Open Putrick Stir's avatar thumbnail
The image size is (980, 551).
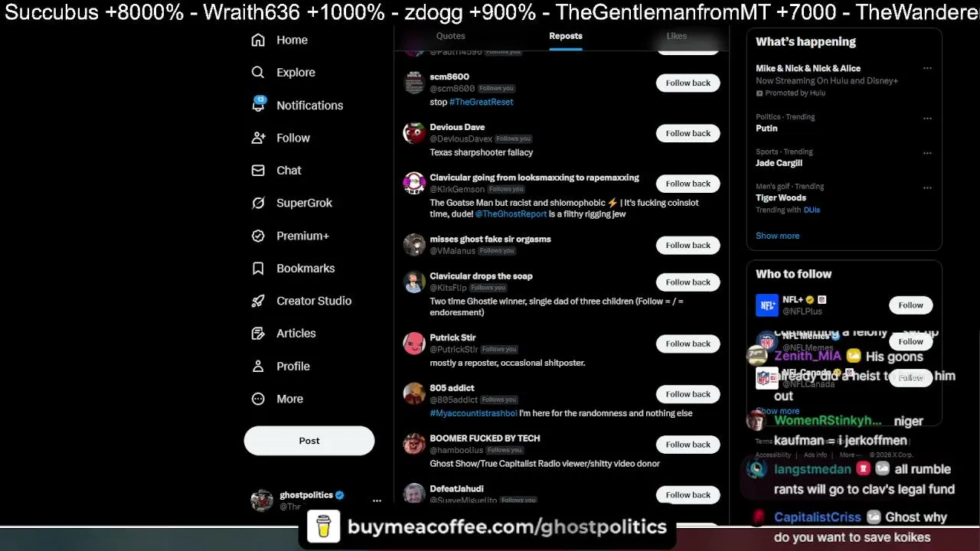pos(414,344)
